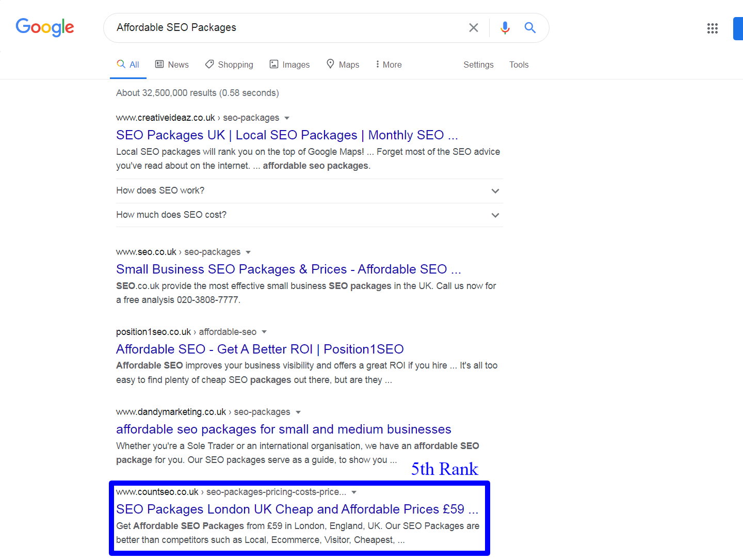Open dropdown arrow beside seo.co.uk URL
The width and height of the screenshot is (743, 560).
(x=248, y=252)
